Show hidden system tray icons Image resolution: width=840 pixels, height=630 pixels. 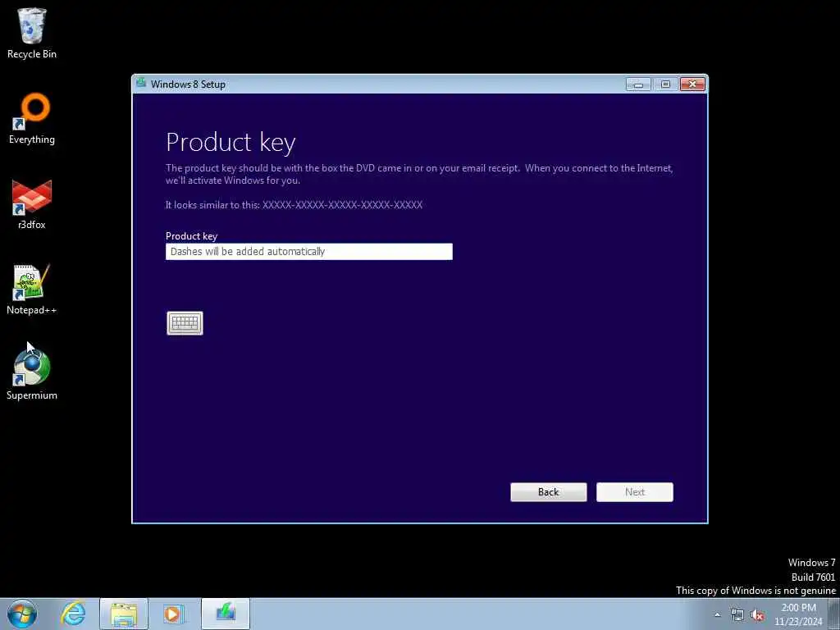click(x=717, y=614)
